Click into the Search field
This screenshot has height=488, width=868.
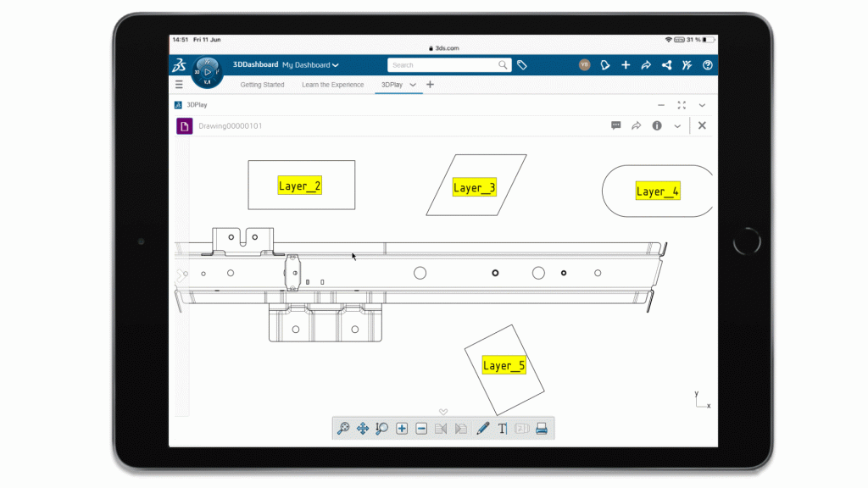[x=442, y=65]
